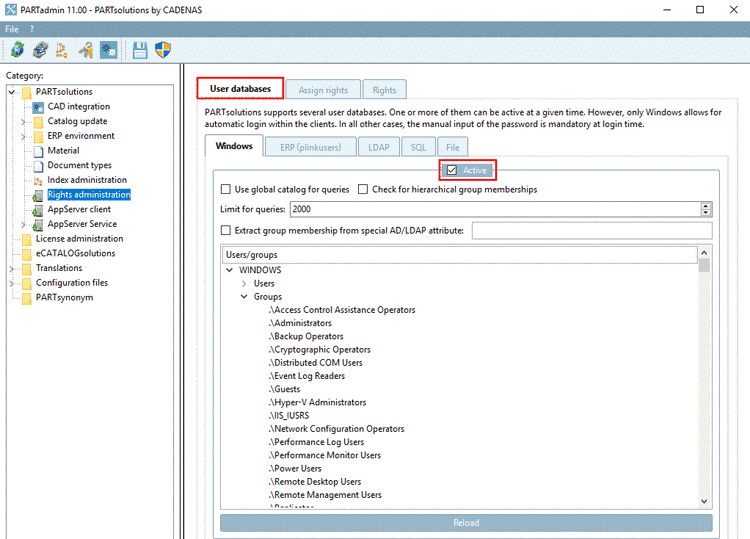Tick Extract group membership from AD/LDAP attribute

coord(225,231)
